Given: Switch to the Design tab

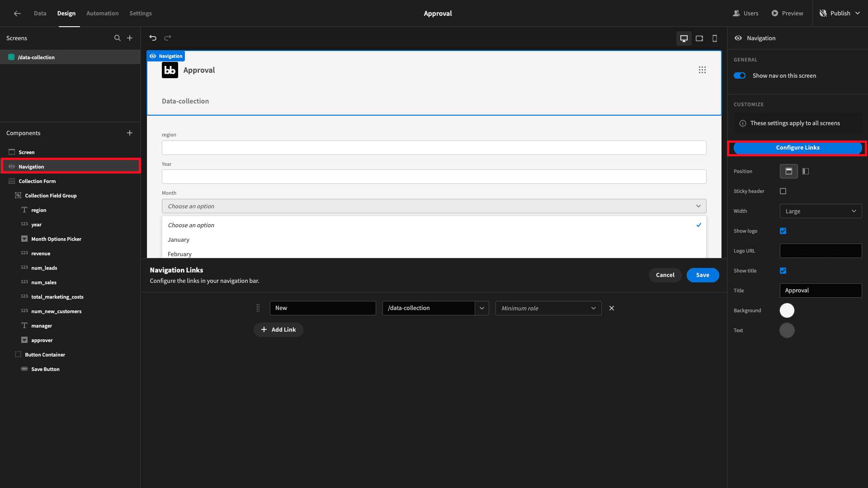Looking at the screenshot, I should pos(66,14).
